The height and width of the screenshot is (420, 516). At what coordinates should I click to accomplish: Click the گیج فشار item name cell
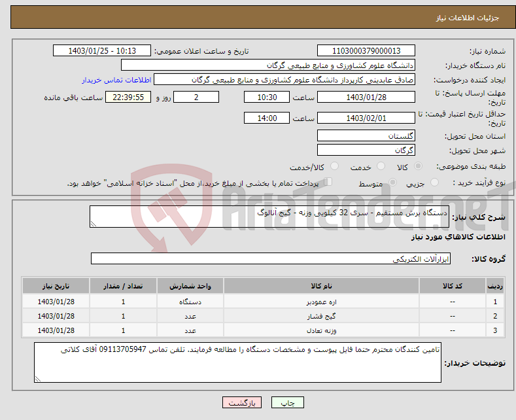(x=321, y=316)
